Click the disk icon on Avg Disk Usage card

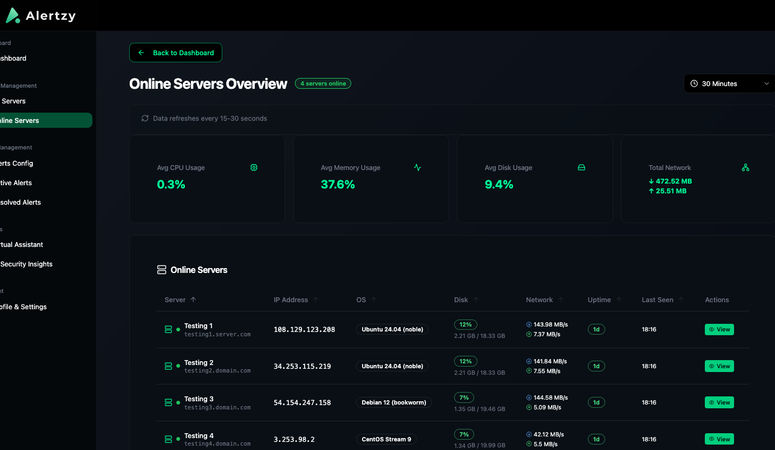pyautogui.click(x=581, y=168)
